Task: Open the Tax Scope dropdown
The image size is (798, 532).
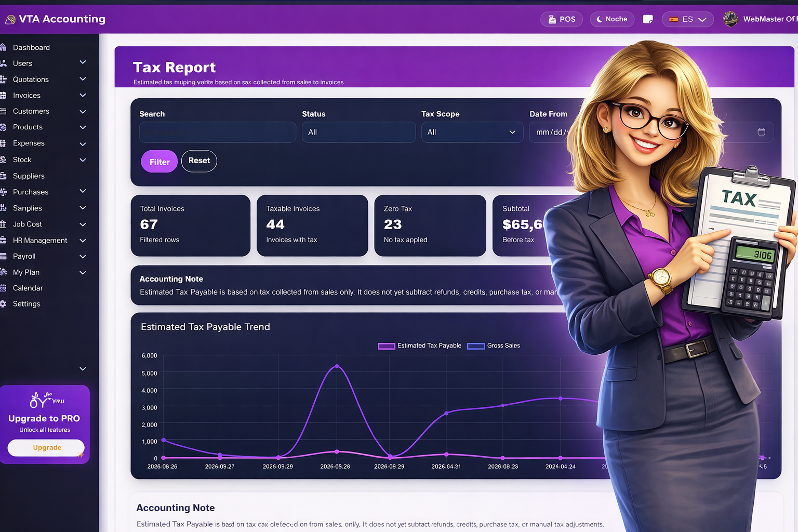Action: point(472,132)
